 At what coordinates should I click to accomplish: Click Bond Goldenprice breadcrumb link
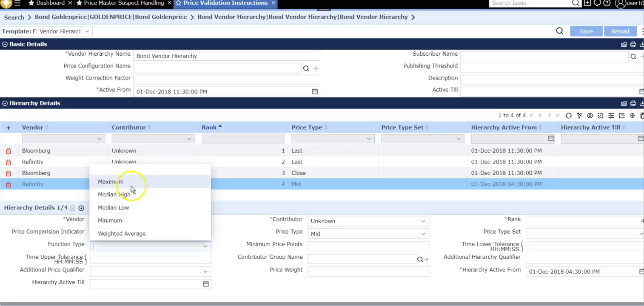[x=111, y=17]
